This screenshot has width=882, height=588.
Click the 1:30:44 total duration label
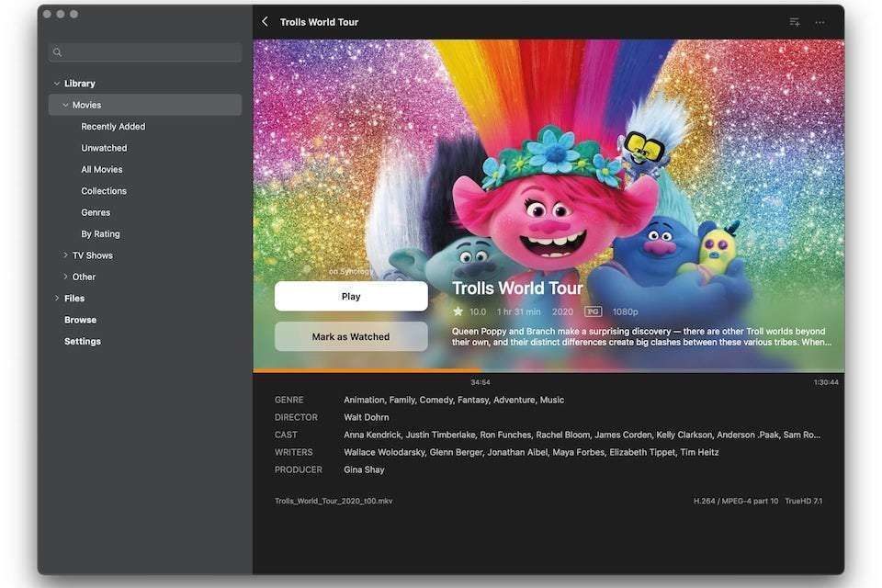point(826,382)
